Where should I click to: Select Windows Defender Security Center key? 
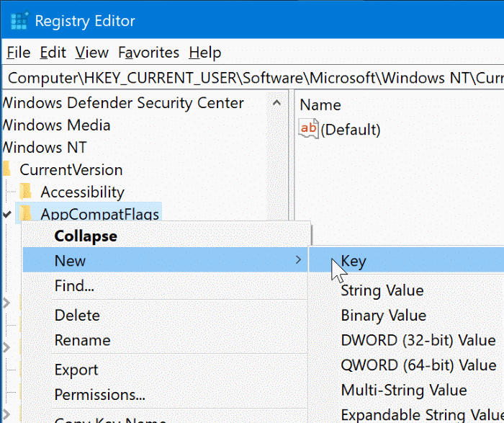pos(123,103)
